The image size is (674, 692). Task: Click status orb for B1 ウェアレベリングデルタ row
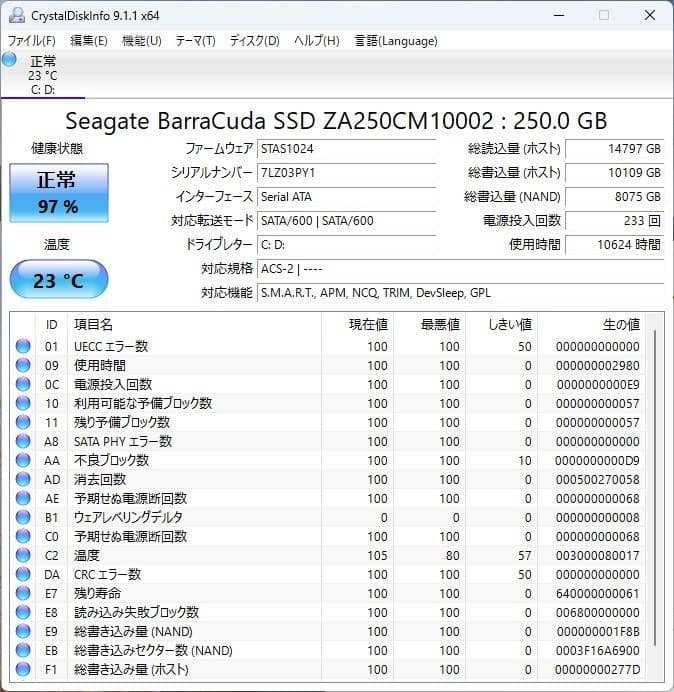pyautogui.click(x=23, y=517)
